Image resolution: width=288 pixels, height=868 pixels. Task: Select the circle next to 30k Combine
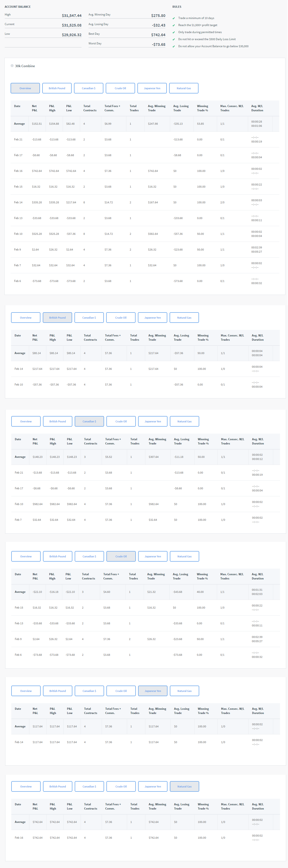12,66
